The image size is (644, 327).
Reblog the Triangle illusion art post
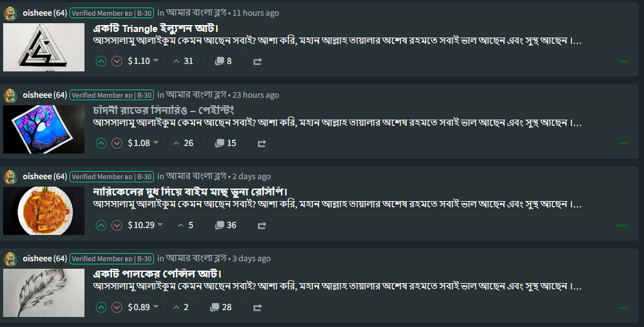[x=257, y=61]
